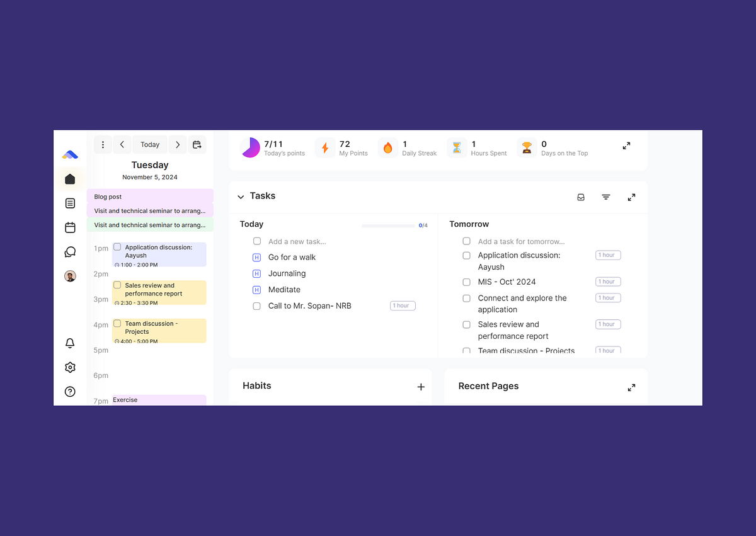756x536 pixels.
Task: Check calendar event Application discussion: Aayush checkbox
Action: tap(117, 247)
